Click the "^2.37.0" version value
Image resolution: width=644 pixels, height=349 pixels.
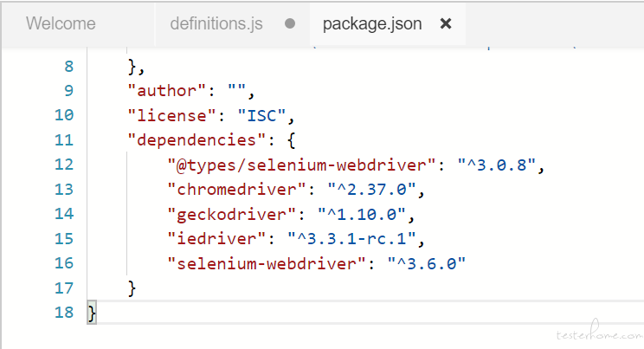click(x=371, y=190)
